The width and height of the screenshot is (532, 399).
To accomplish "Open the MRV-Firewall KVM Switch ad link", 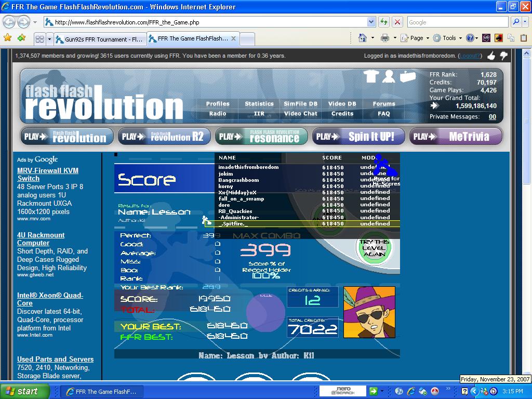I will (47, 175).
